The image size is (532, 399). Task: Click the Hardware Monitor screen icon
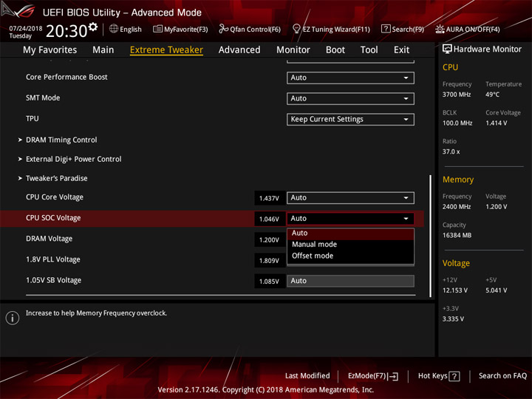pyautogui.click(x=447, y=49)
